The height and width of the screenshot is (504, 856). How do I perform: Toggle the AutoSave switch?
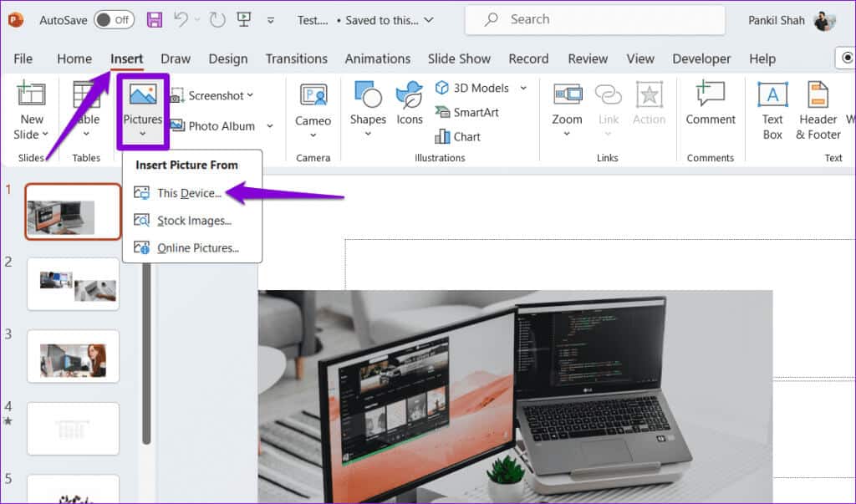coord(114,20)
